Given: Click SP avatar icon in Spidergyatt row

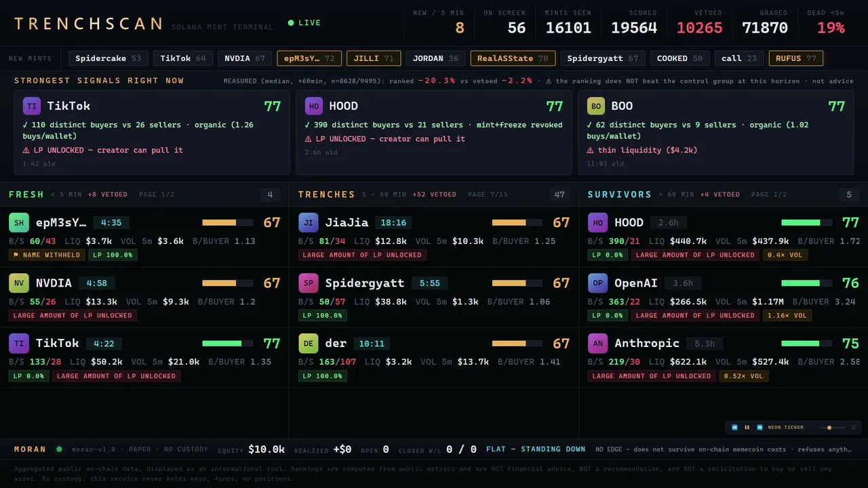Looking at the screenshot, I should (x=309, y=283).
